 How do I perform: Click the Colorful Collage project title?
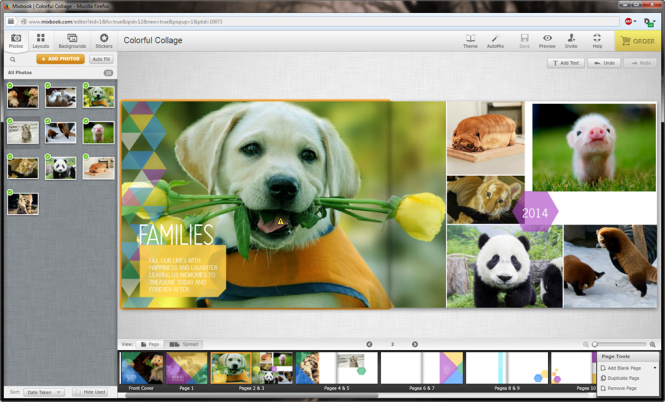[153, 40]
